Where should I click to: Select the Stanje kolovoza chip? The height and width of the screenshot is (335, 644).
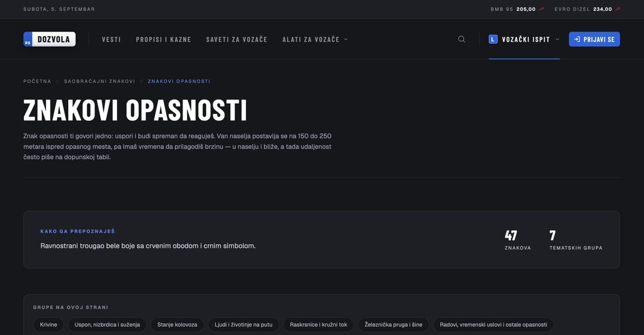177,325
